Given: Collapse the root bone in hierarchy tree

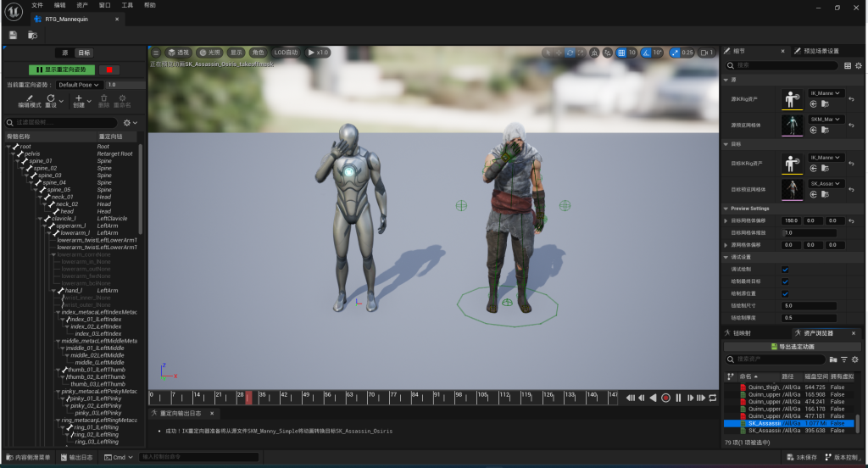Looking at the screenshot, I should click(9, 147).
